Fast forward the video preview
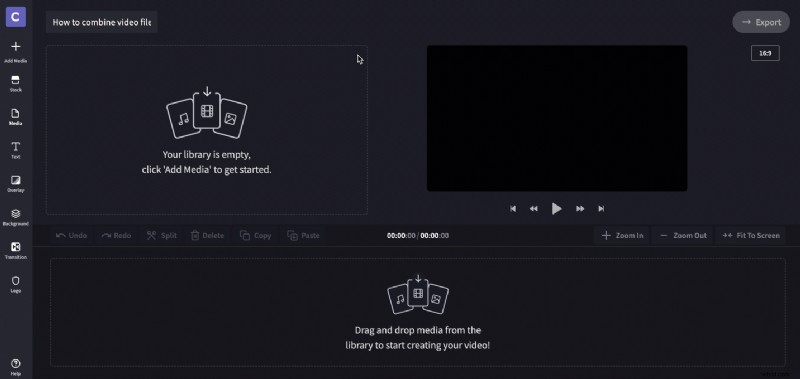Screen dimensions: 800x379 tap(580, 209)
